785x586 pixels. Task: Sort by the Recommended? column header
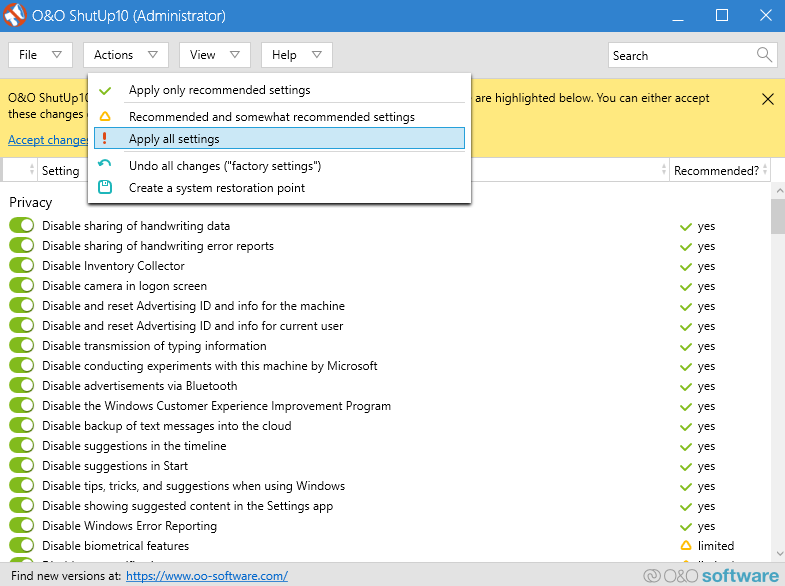(719, 171)
